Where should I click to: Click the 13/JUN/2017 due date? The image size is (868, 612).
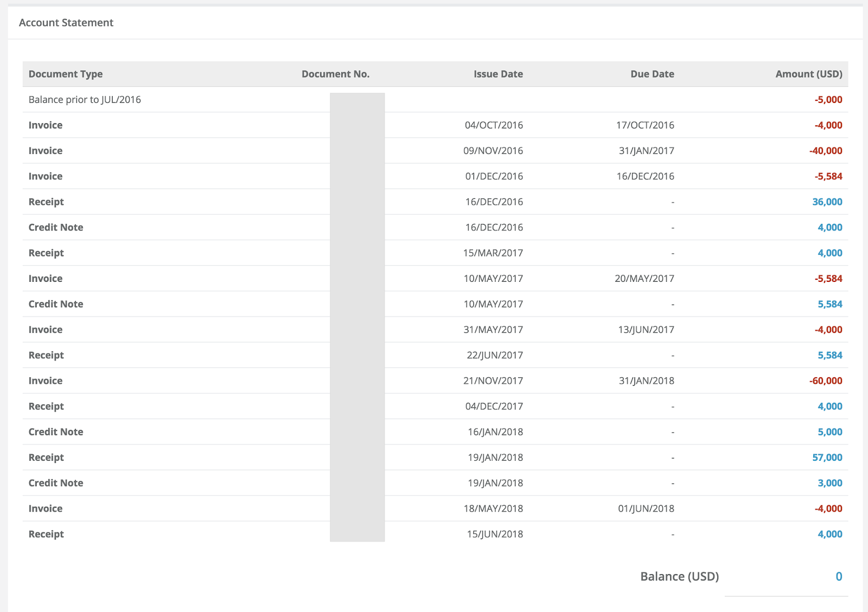point(646,330)
